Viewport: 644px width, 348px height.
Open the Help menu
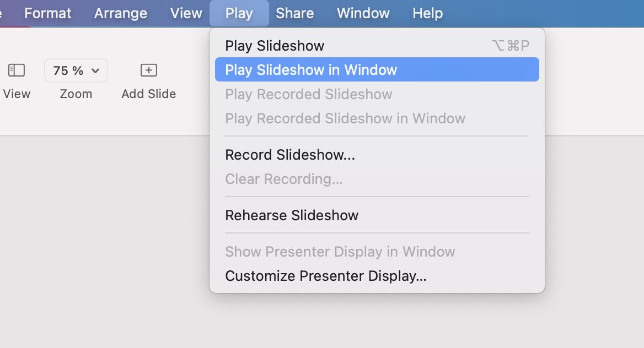428,13
